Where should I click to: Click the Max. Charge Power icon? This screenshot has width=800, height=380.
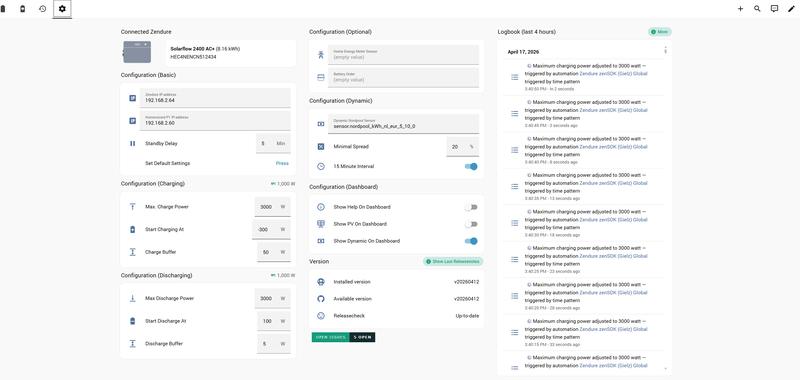point(132,207)
